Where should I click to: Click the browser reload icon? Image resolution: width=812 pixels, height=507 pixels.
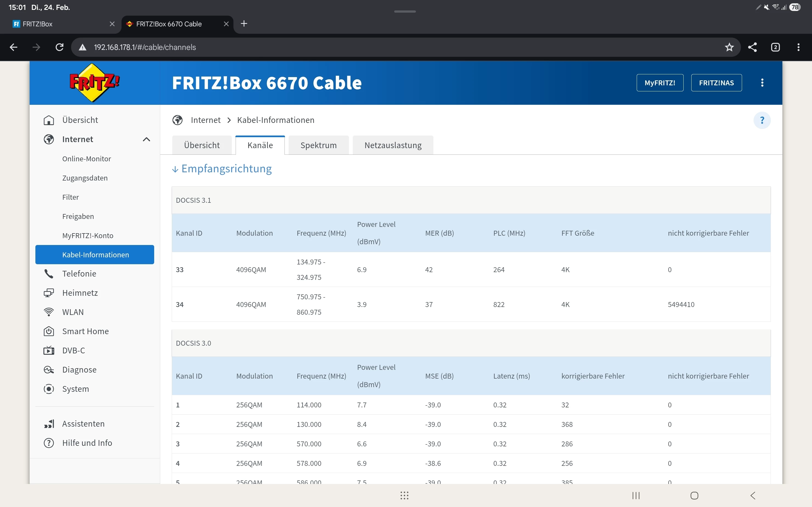tap(59, 47)
